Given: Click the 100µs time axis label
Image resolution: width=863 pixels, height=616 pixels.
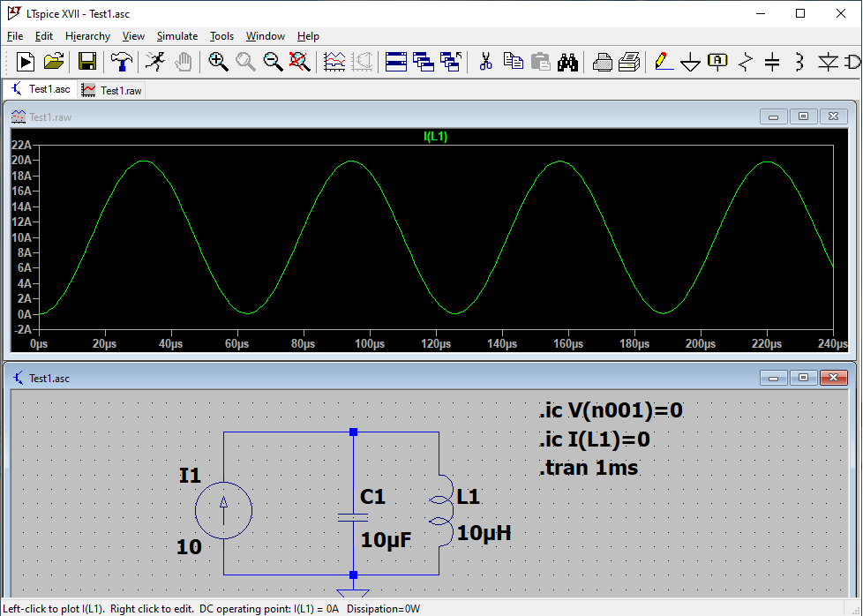Looking at the screenshot, I should (x=370, y=344).
